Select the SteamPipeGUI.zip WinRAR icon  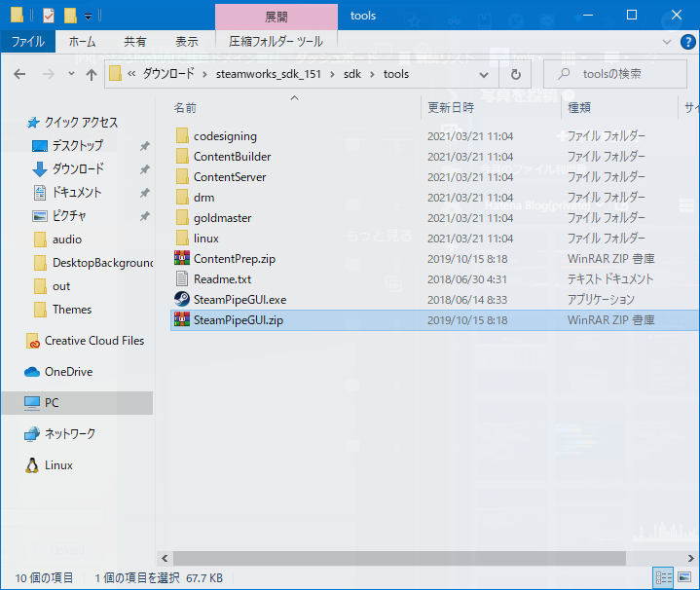coord(182,319)
